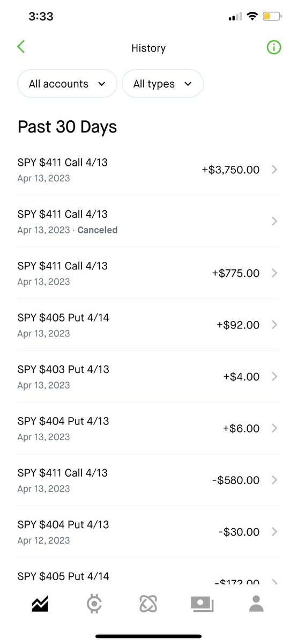Open the green info icon
Image resolution: width=297 pixels, height=644 pixels.
click(x=273, y=47)
